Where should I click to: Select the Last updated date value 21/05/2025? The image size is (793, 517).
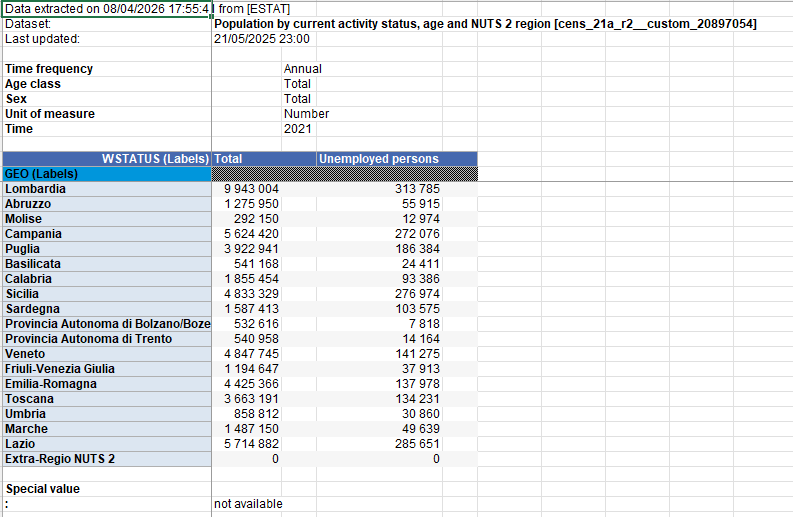(261, 39)
